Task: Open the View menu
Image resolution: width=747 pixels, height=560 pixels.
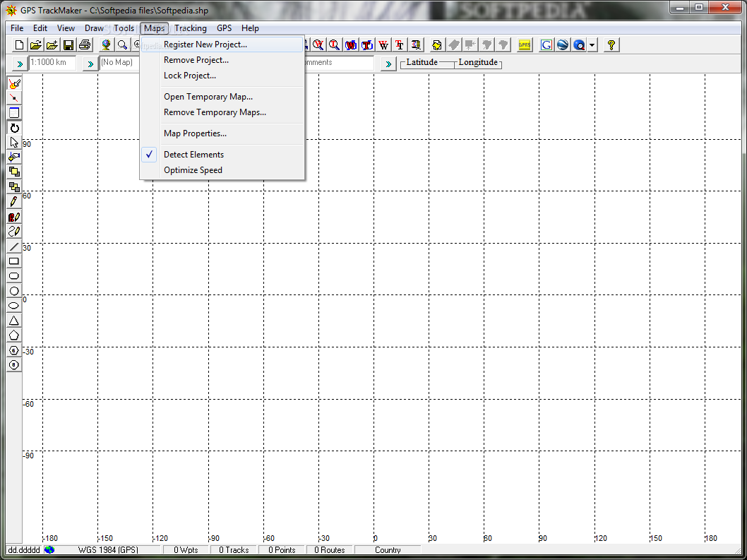Action: [66, 28]
